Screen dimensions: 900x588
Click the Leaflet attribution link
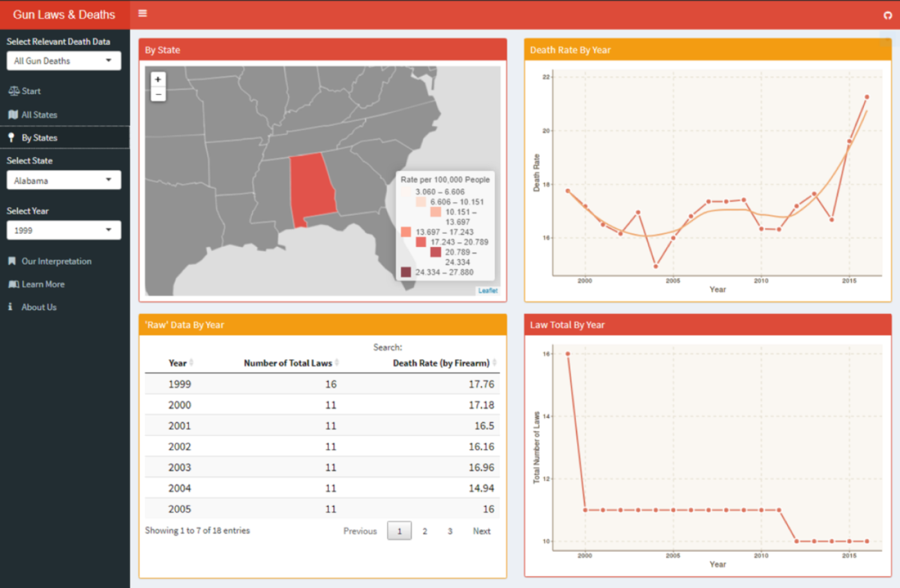tap(488, 290)
